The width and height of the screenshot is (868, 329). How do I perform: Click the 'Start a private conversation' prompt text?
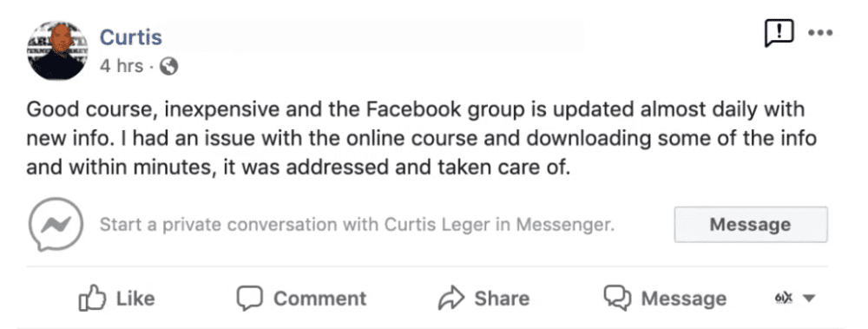point(357,225)
